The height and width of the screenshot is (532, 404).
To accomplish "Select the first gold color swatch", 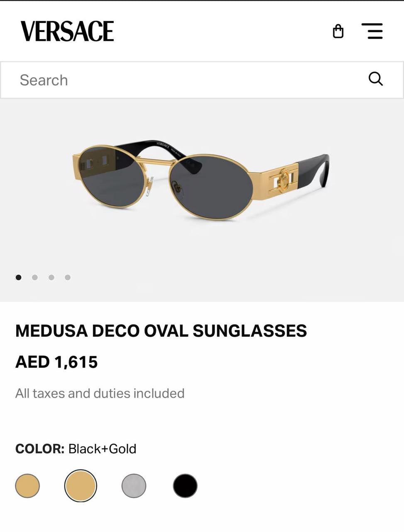I will pyautogui.click(x=27, y=486).
